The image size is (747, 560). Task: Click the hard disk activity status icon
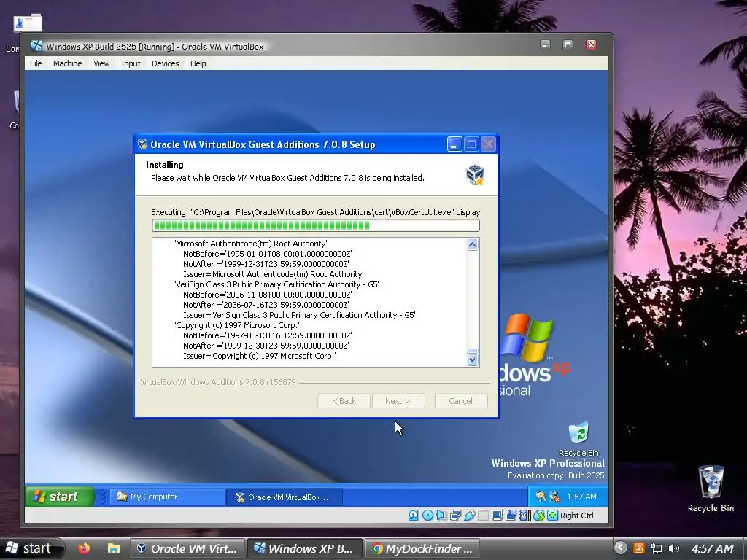(413, 516)
